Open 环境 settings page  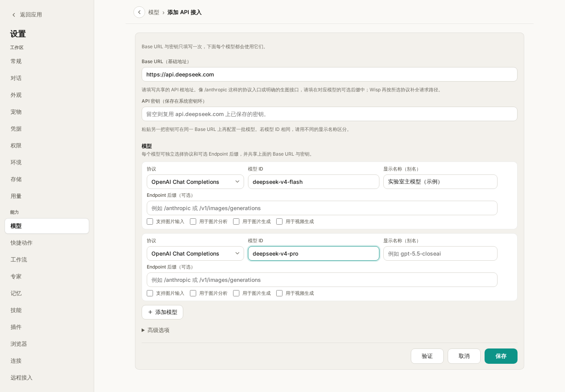pos(47,162)
